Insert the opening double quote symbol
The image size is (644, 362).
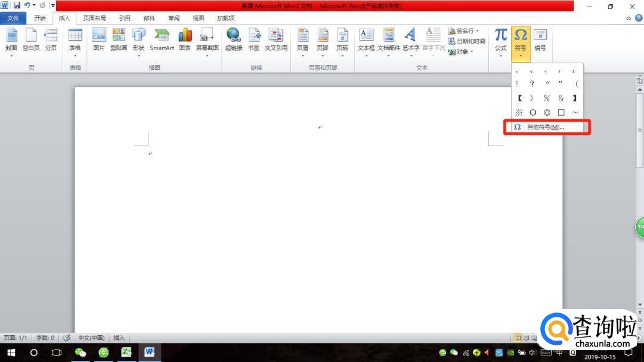pos(547,84)
